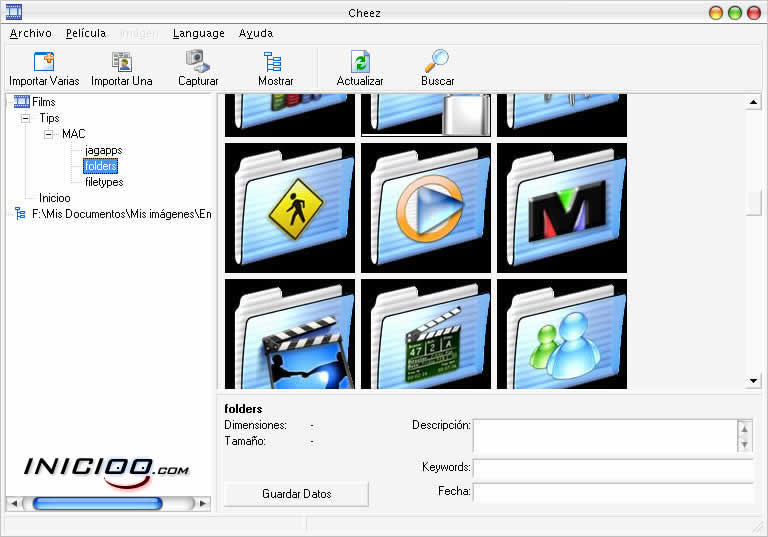The height and width of the screenshot is (537, 768).
Task: Click the Importar Varias toolbar icon
Action: point(44,61)
